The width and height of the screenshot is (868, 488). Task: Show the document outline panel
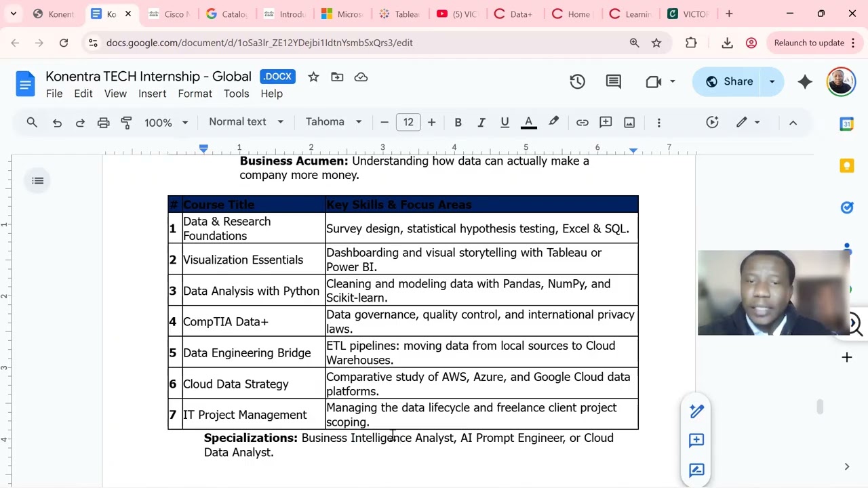[x=38, y=181]
